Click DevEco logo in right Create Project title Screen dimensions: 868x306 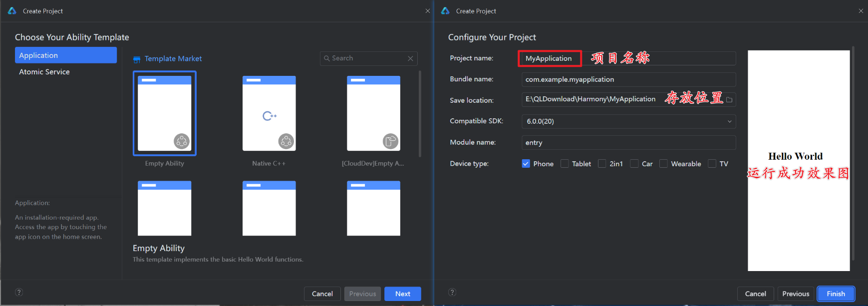445,11
